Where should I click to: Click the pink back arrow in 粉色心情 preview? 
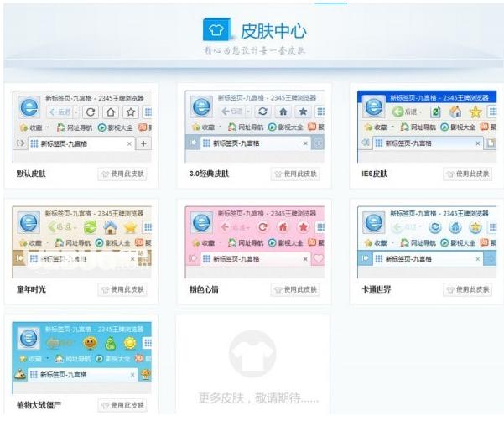coord(225,227)
